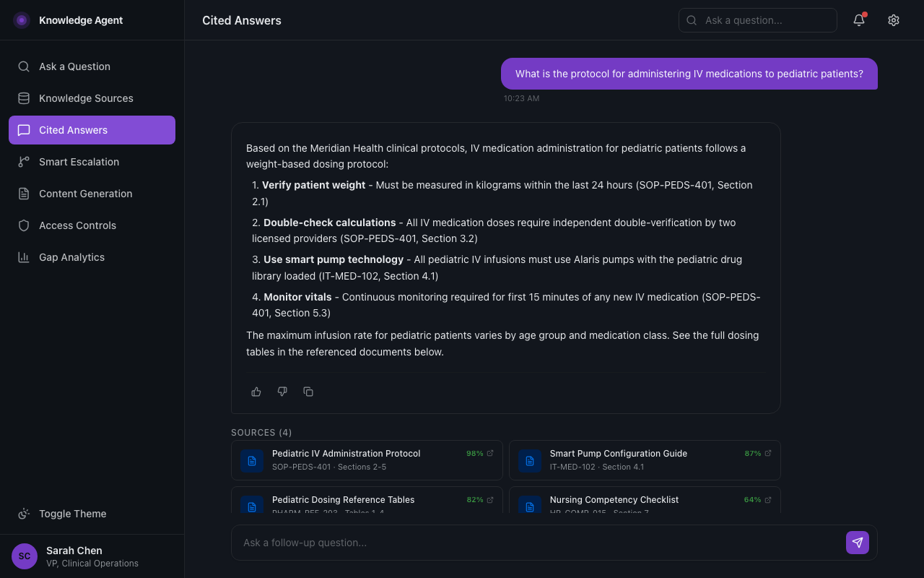Viewport: 924px width, 578px height.
Task: Click the 98% confidence indicator
Action: 474,453
